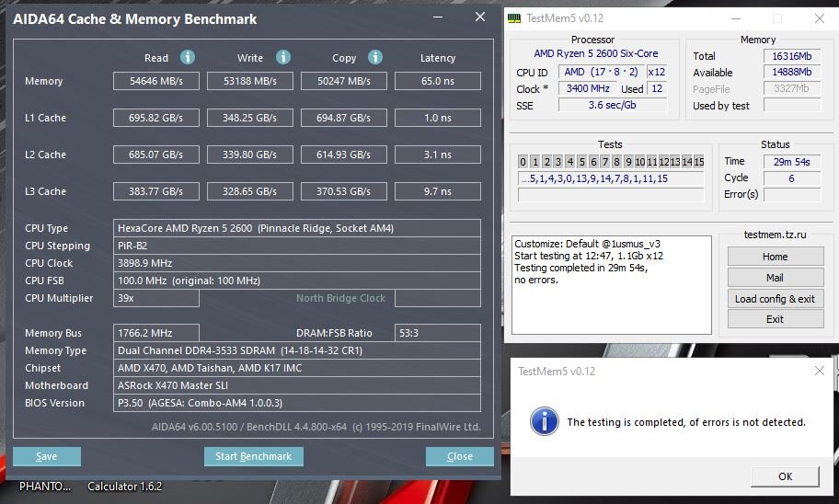The width and height of the screenshot is (839, 504).
Task: Save the AIDA64 benchmark results
Action: point(47,456)
